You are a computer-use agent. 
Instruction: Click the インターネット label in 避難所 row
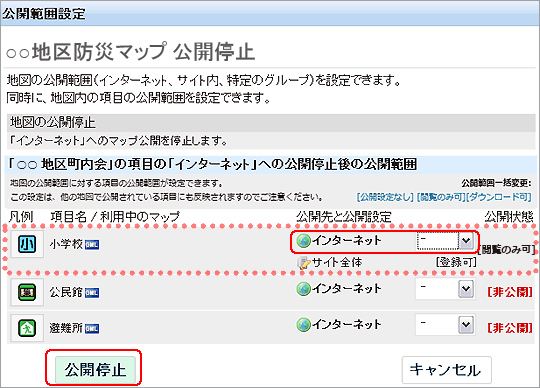click(347, 324)
